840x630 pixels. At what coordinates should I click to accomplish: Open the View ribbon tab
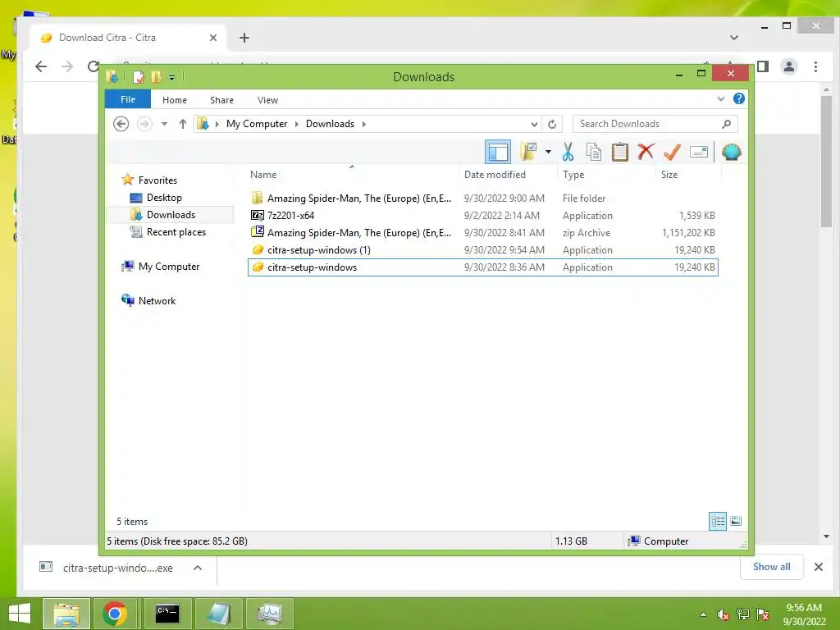[267, 100]
